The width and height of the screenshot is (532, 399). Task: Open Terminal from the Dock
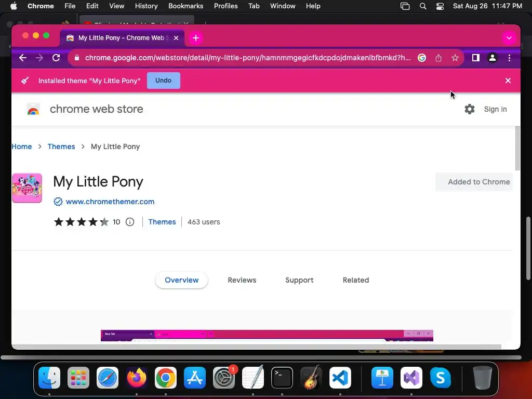pyautogui.click(x=282, y=378)
